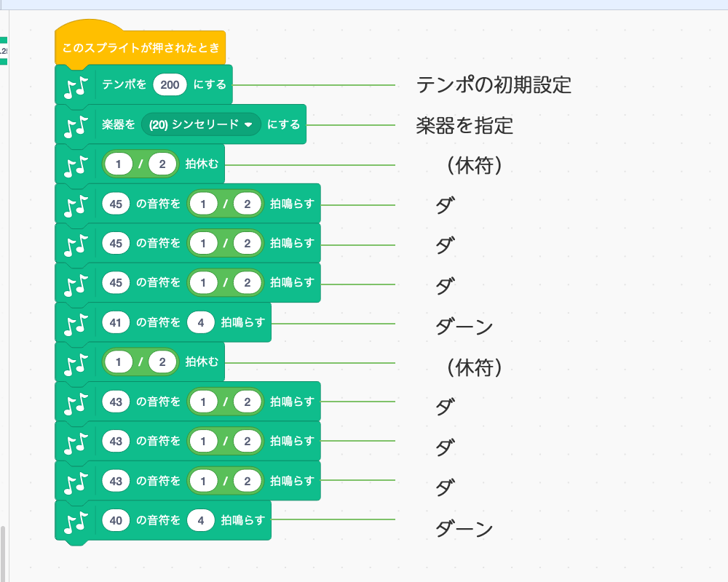Viewport: 728px width, 582px height.
Task: Click the music icon on the instrument block
Action: click(x=76, y=127)
